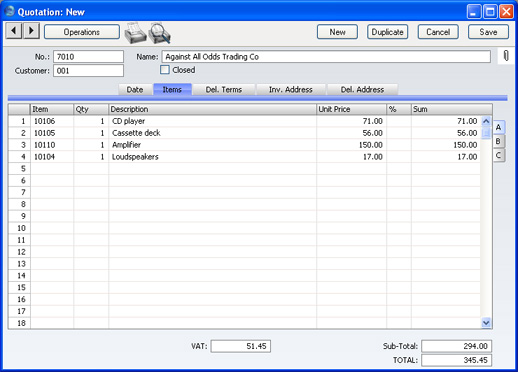Click the Cancel button
Screen dimensions: 518x372
point(438,32)
